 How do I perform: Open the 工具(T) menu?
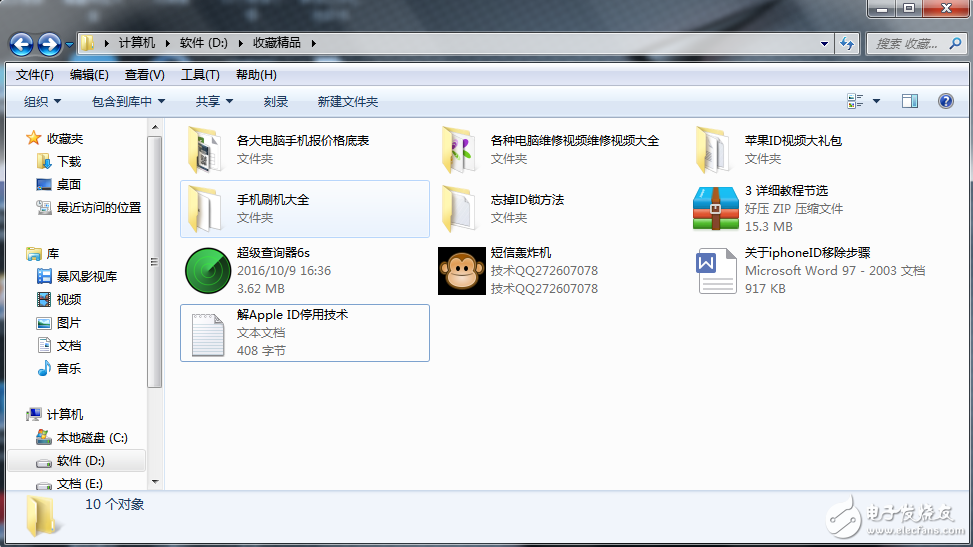[x=200, y=75]
